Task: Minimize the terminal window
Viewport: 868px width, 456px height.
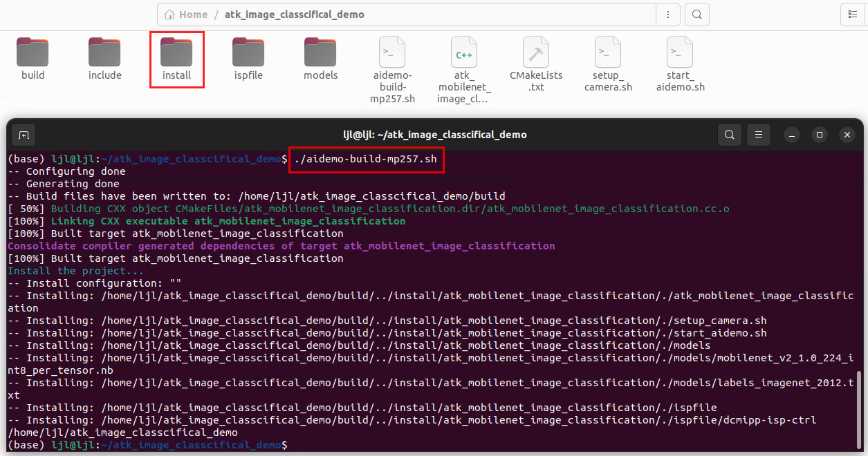Action: (793, 135)
